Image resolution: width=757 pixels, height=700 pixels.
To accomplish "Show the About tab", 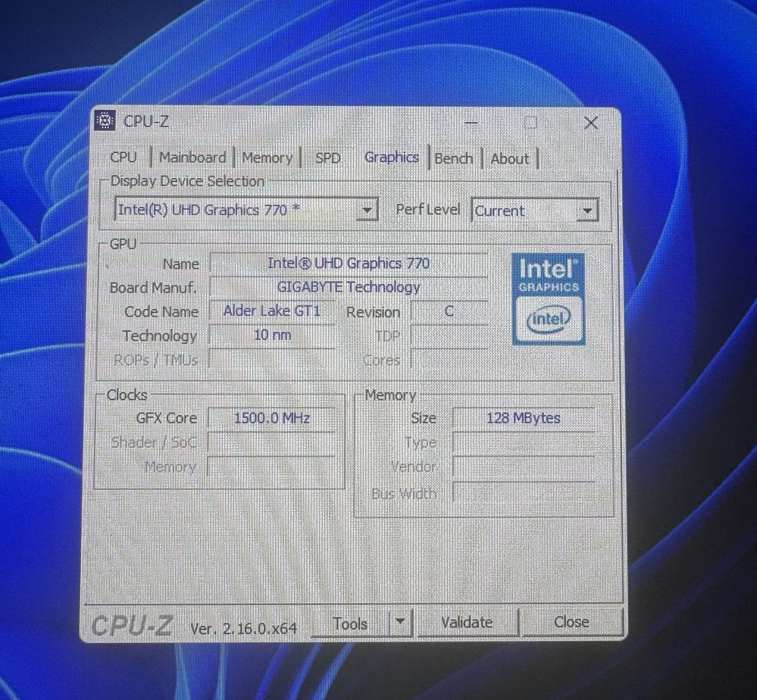I will [510, 158].
